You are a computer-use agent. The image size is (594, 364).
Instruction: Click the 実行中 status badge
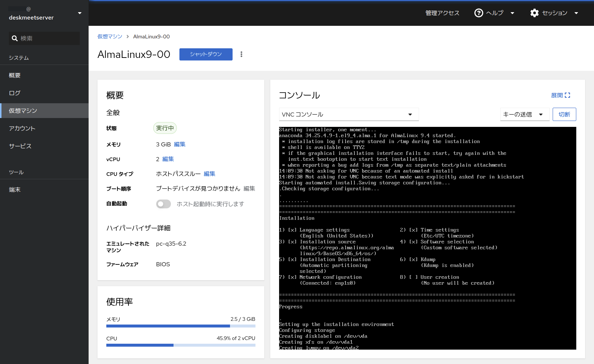pyautogui.click(x=165, y=128)
